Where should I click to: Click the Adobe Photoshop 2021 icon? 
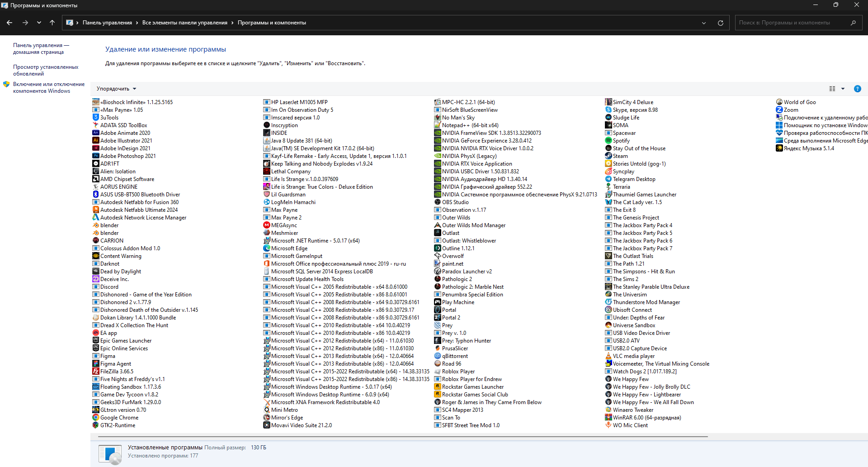96,156
